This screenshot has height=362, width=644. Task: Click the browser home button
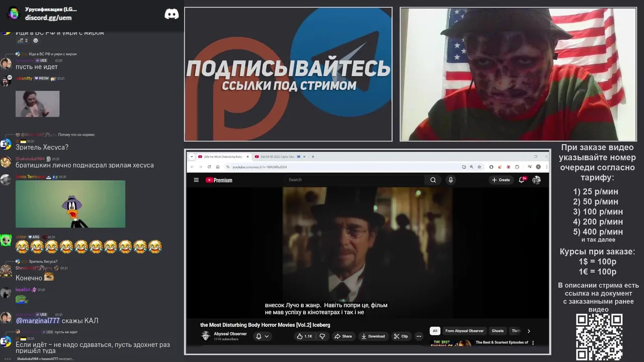[x=218, y=167]
